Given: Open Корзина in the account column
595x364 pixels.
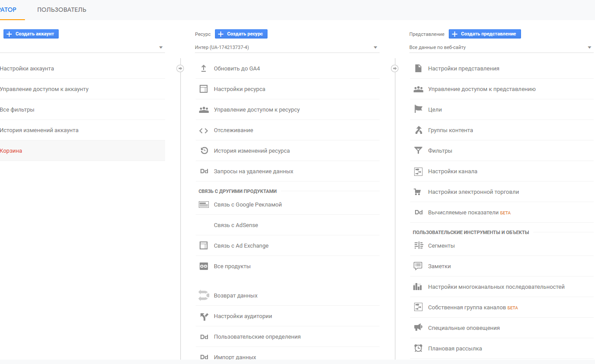Looking at the screenshot, I should [x=11, y=151].
